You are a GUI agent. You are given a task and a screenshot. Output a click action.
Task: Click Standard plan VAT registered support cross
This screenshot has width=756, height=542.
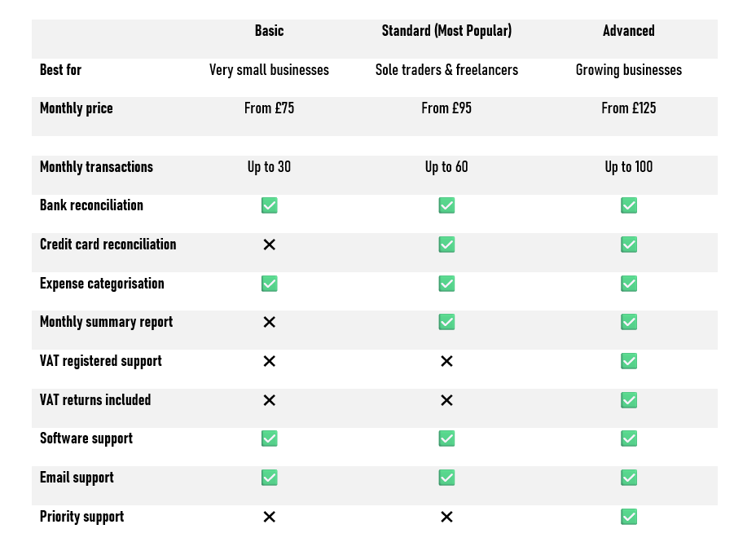pyautogui.click(x=446, y=361)
